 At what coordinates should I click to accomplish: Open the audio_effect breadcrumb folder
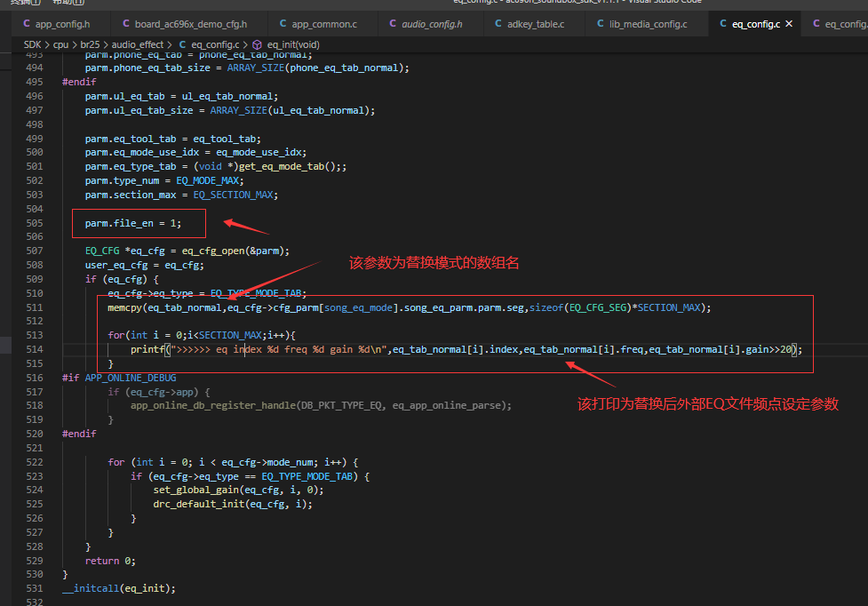click(138, 44)
